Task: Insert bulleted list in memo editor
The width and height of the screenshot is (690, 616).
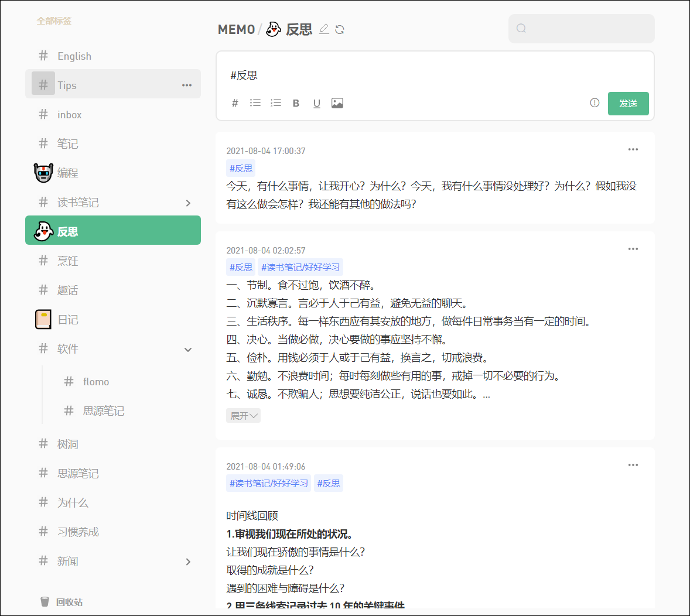Action: [255, 103]
